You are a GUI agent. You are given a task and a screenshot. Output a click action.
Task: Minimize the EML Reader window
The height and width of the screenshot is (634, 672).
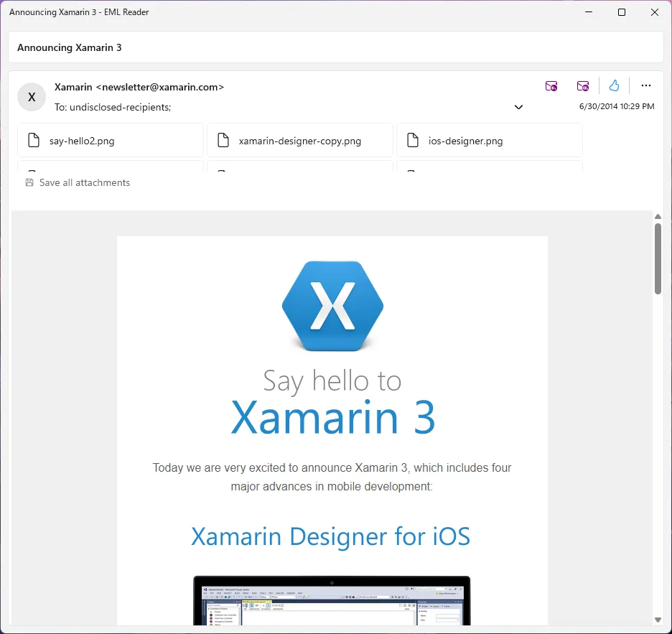[589, 12]
